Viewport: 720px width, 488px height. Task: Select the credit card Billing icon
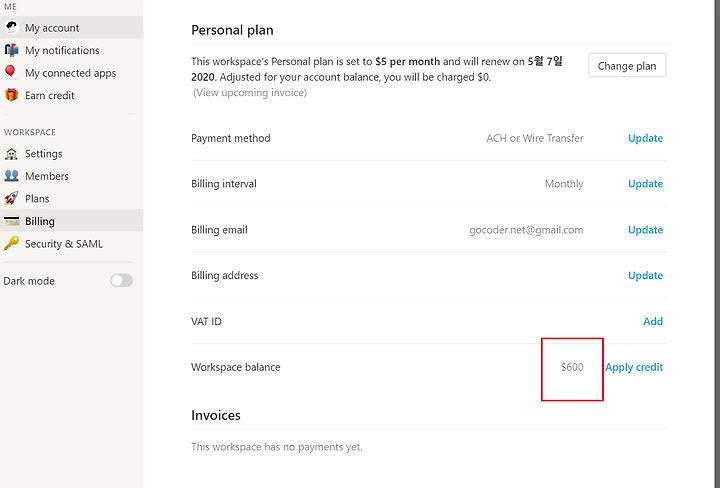(x=11, y=221)
